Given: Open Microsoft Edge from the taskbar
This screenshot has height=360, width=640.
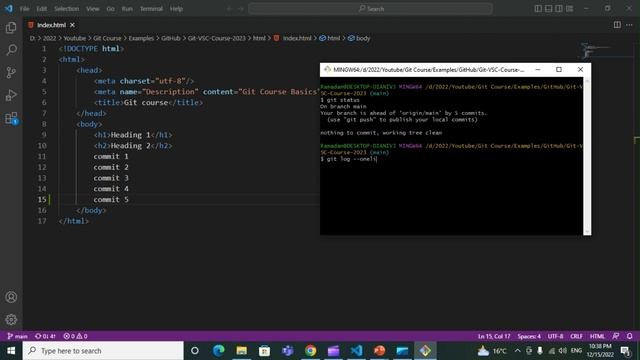Looking at the screenshot, I should (218, 351).
